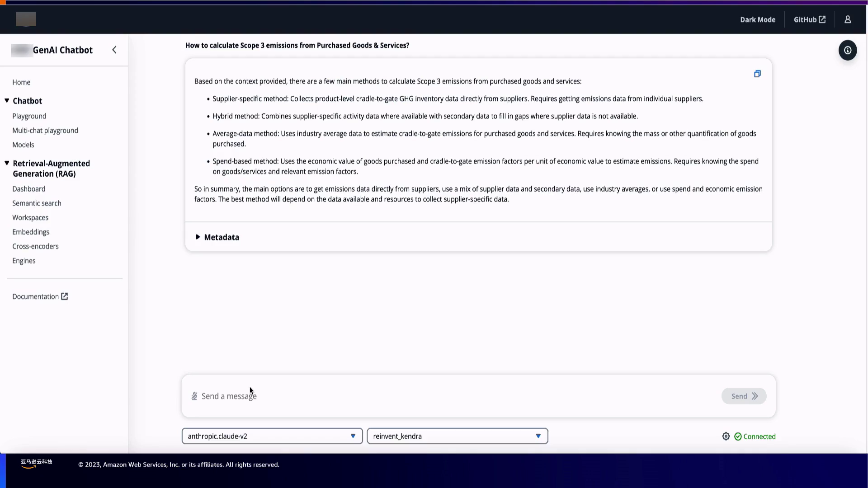Click the green Connected status indicator
868x488 pixels.
(755, 436)
